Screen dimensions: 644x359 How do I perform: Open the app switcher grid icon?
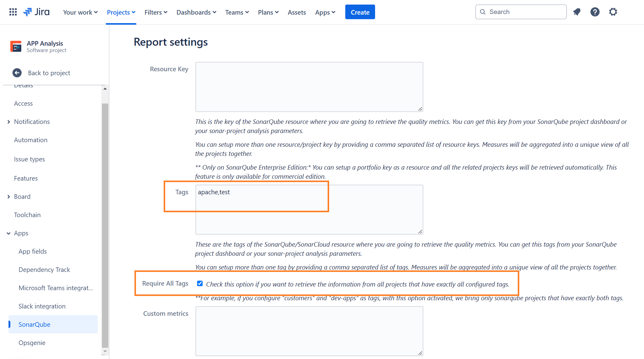(13, 12)
